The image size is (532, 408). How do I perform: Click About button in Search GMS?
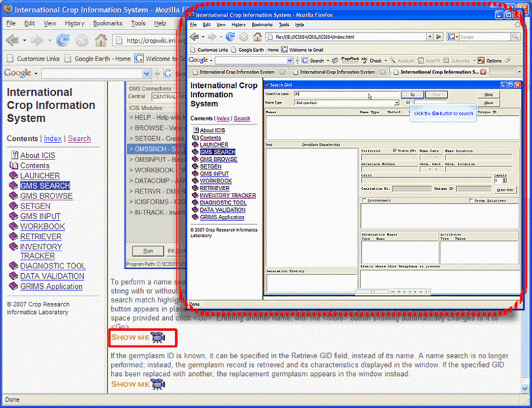488,103
